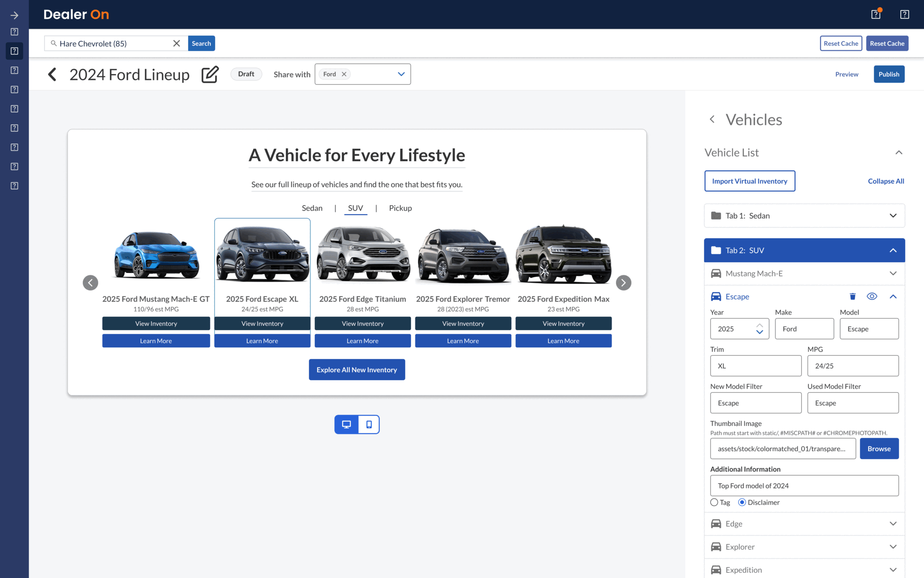Switch to desktop preview mode
The height and width of the screenshot is (578, 924).
pos(346,424)
